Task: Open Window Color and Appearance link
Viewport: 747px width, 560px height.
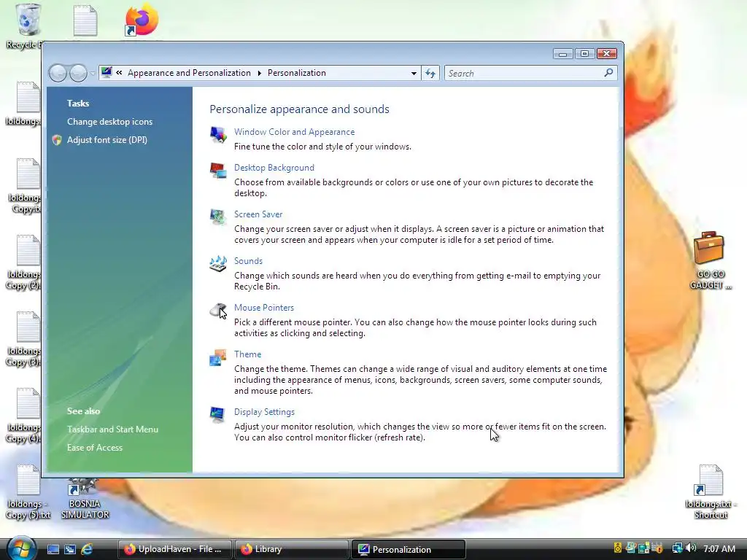Action: tap(294, 132)
